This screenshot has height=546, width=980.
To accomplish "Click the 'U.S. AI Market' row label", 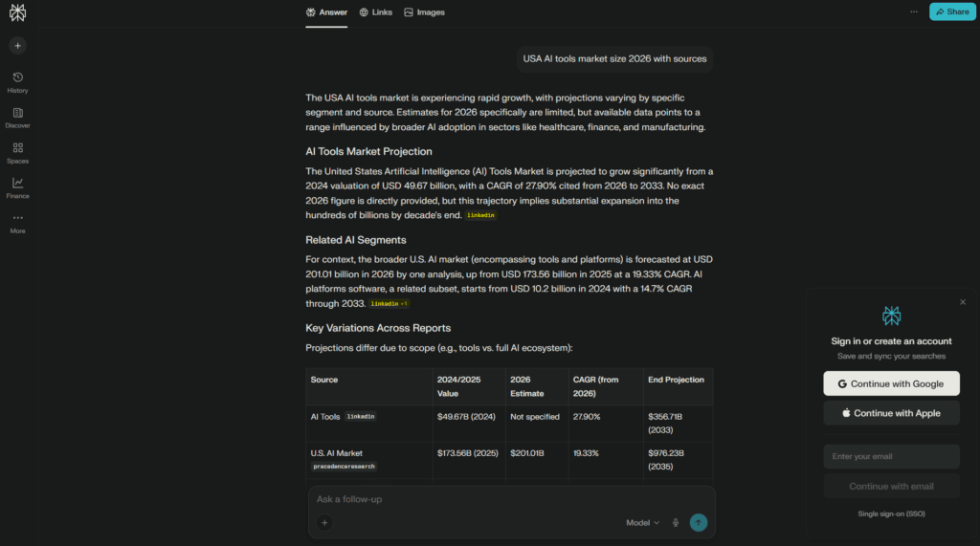I will tap(336, 453).
